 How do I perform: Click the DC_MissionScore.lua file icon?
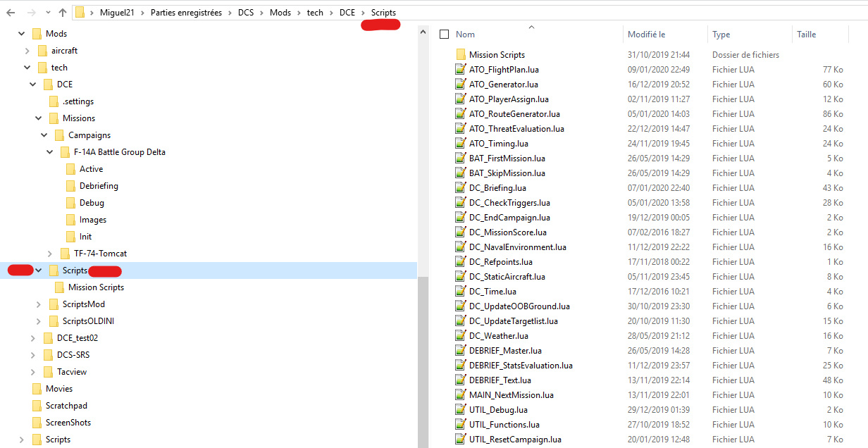pyautogui.click(x=461, y=232)
